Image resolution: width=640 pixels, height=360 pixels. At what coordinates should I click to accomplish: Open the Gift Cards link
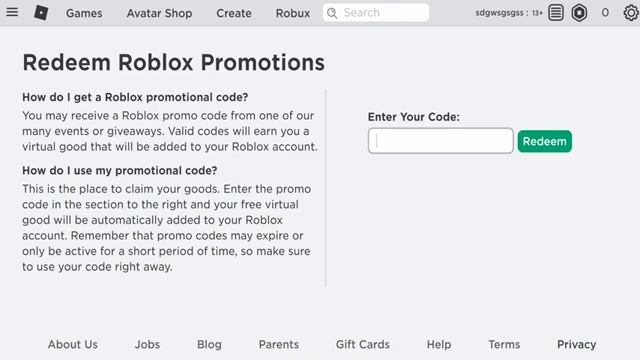[x=363, y=344]
